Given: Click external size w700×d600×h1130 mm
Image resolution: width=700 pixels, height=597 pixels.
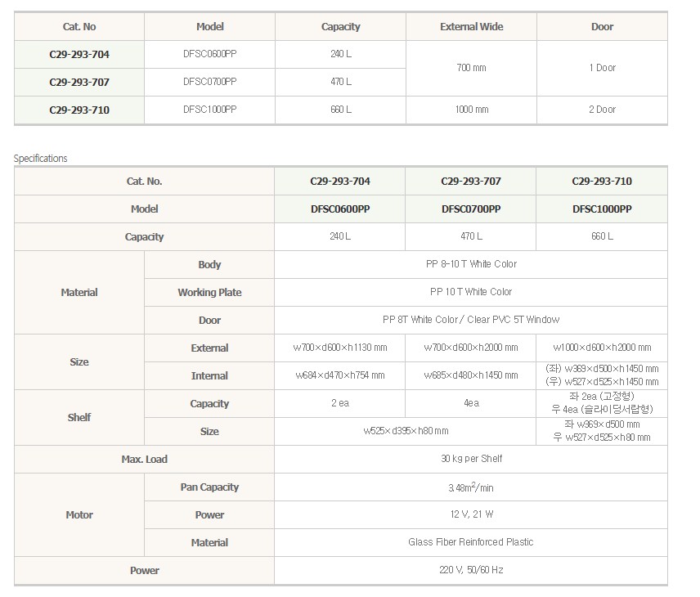Looking at the screenshot, I should click(x=340, y=348).
